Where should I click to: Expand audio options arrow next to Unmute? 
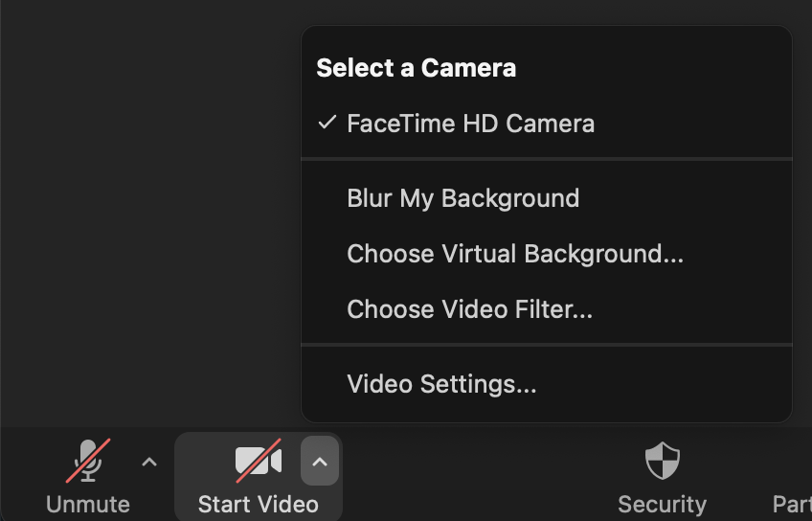point(149,462)
